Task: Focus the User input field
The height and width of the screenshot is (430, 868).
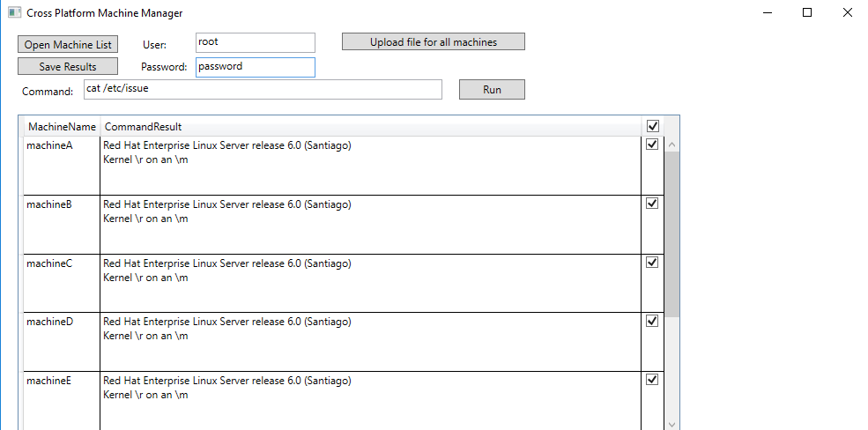Action: (255, 42)
